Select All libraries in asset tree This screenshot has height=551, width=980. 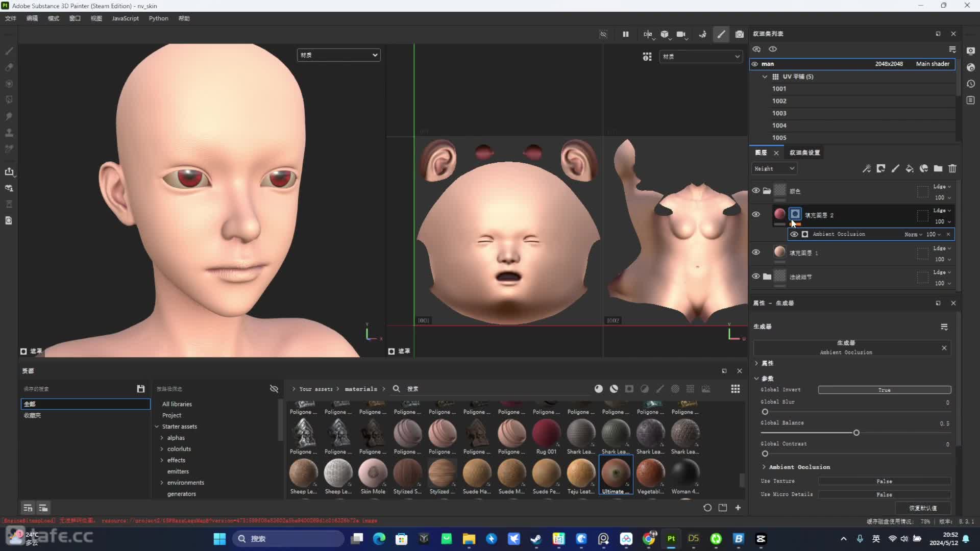(x=177, y=404)
